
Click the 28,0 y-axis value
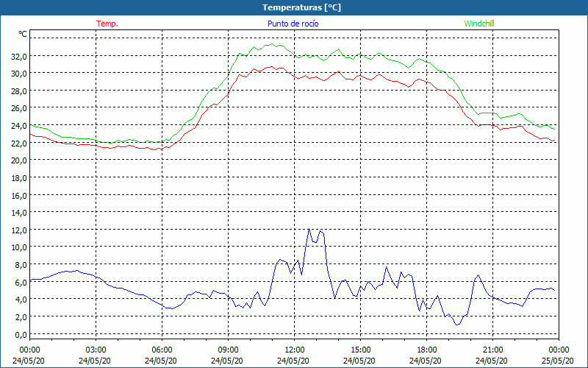[19, 91]
